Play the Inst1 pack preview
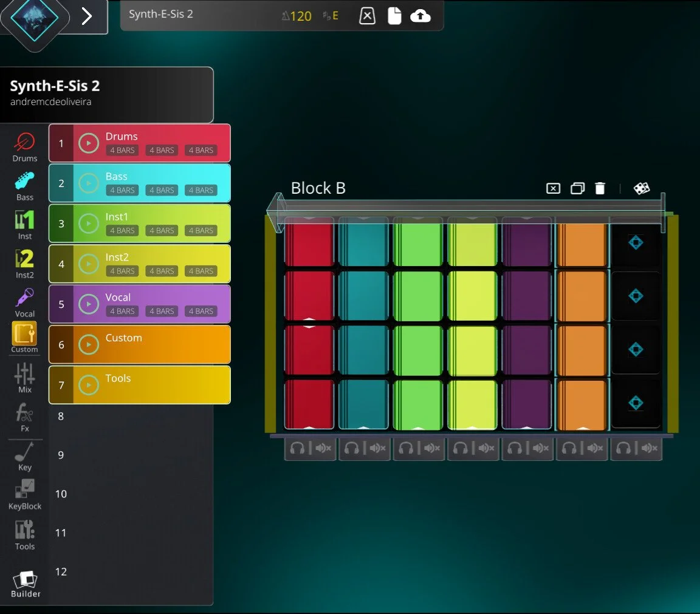The image size is (700, 614). point(89,223)
